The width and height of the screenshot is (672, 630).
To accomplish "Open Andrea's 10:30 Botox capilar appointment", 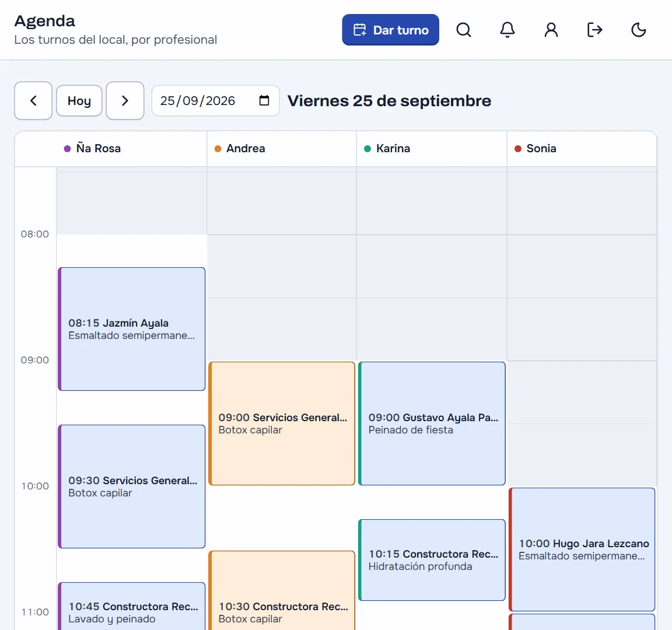I will [282, 590].
